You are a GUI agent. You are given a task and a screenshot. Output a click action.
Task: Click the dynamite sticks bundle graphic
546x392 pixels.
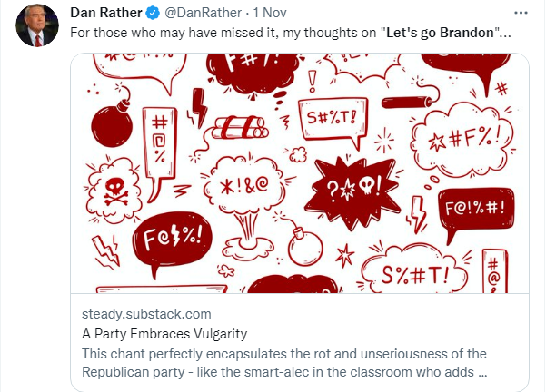coord(240,128)
